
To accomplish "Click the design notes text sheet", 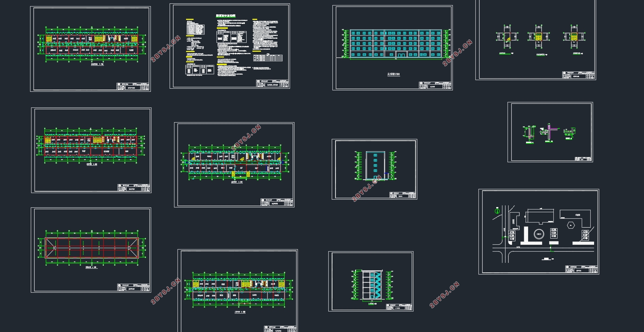I will [x=230, y=46].
